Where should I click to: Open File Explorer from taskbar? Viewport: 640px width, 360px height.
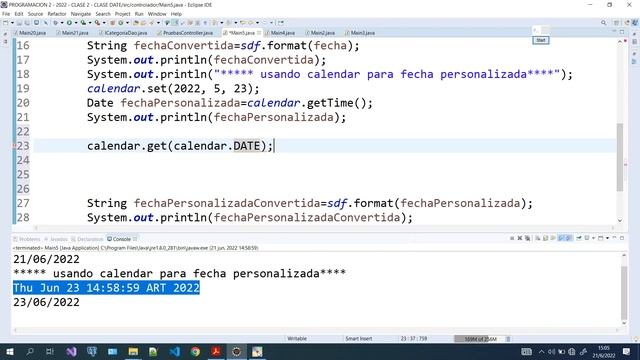(x=133, y=351)
